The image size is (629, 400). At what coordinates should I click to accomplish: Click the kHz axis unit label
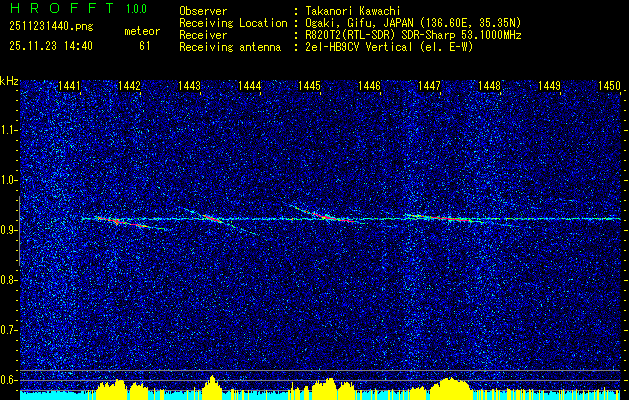tap(9, 82)
